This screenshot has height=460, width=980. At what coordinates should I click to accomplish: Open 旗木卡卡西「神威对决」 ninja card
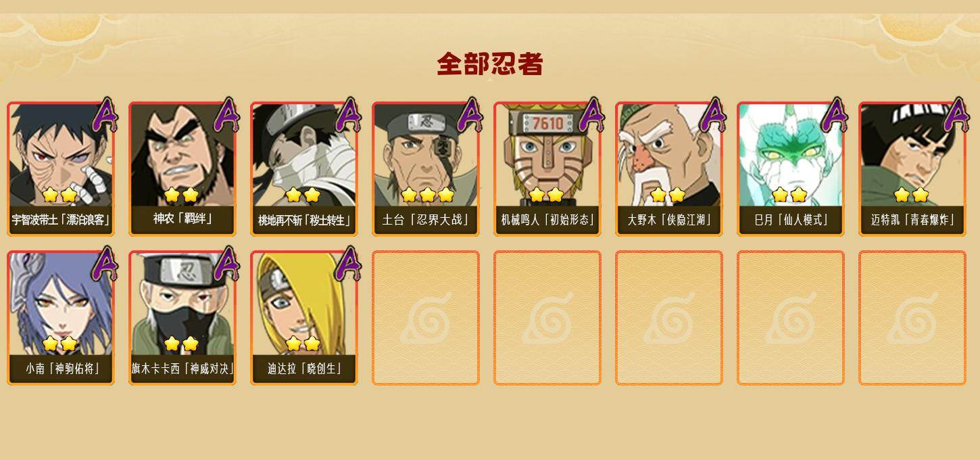coord(182,317)
